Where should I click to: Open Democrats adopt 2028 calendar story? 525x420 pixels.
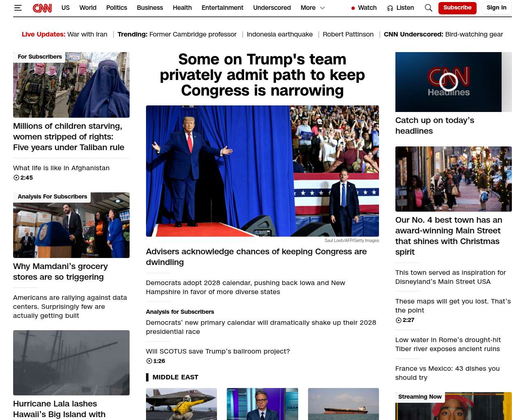pos(246,287)
